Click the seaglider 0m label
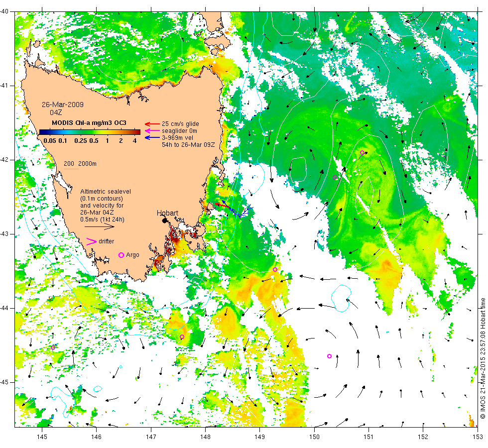The width and height of the screenshot is (488, 448). tap(180, 131)
